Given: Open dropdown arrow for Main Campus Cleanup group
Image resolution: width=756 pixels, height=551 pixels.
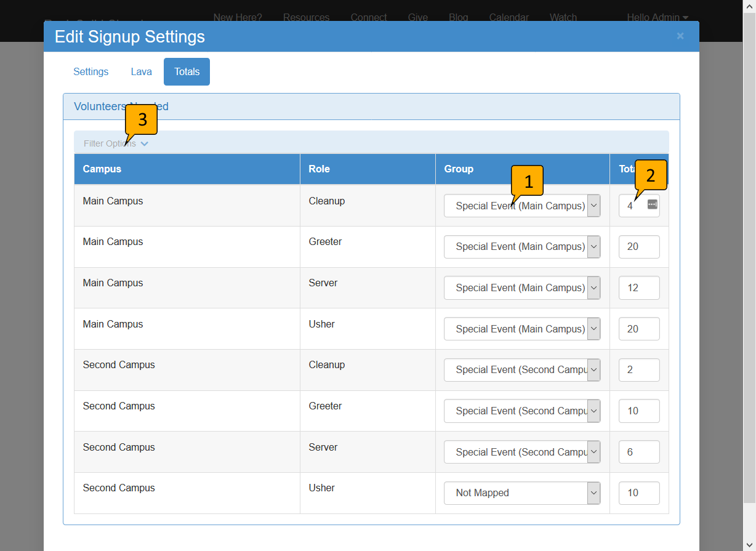Looking at the screenshot, I should [x=593, y=205].
